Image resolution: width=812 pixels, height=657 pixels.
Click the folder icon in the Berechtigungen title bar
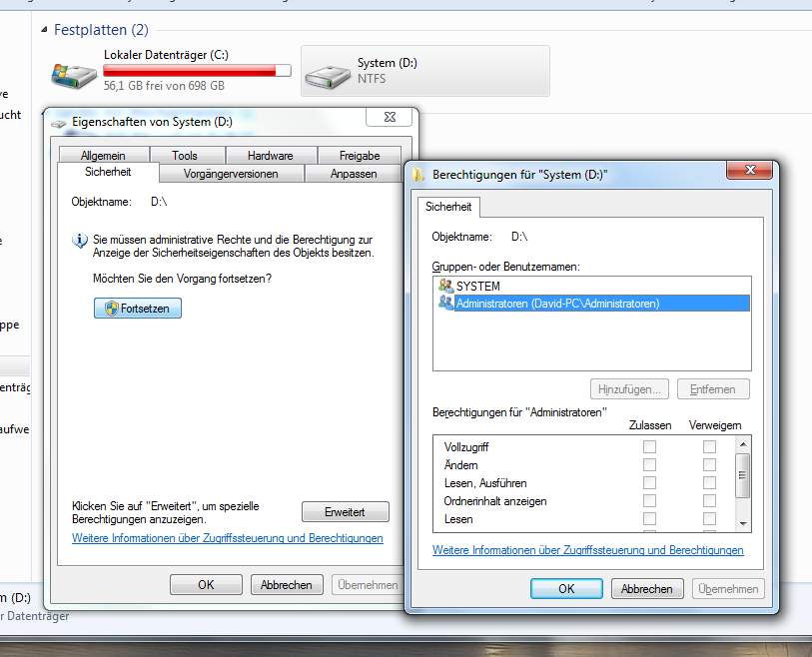point(419,174)
